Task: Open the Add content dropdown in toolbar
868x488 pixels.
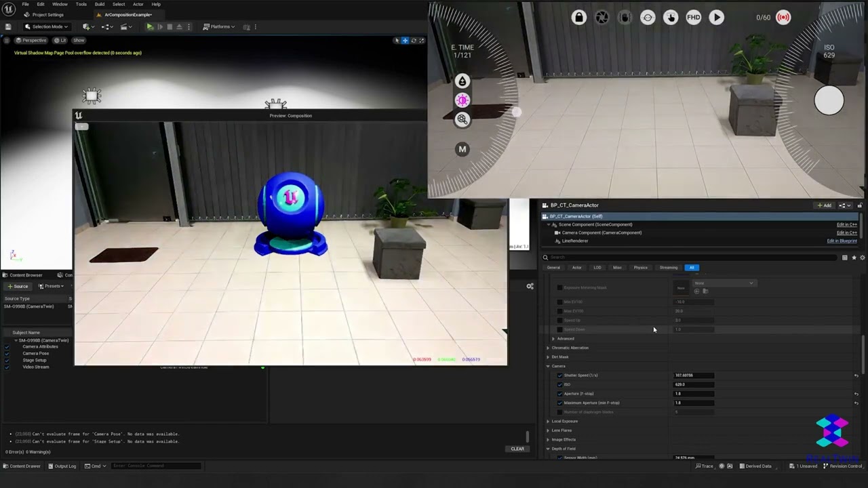Action: click(x=87, y=26)
